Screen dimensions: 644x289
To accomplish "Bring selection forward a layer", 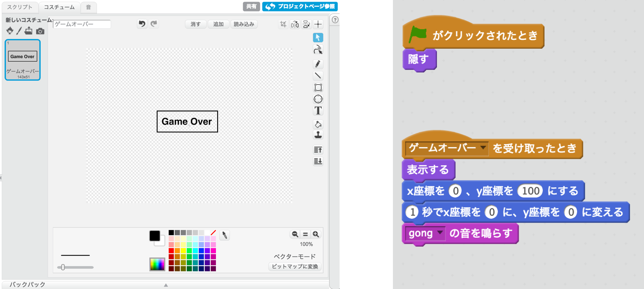I will [x=318, y=150].
